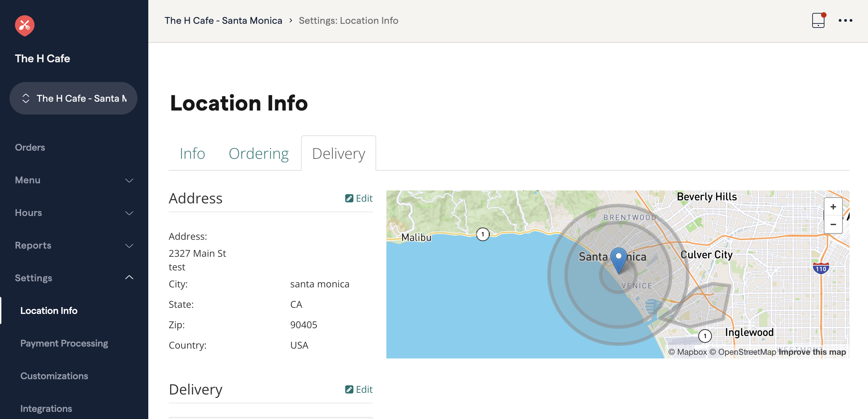This screenshot has height=419, width=868.
Task: Expand the Menu section
Action: point(129,181)
